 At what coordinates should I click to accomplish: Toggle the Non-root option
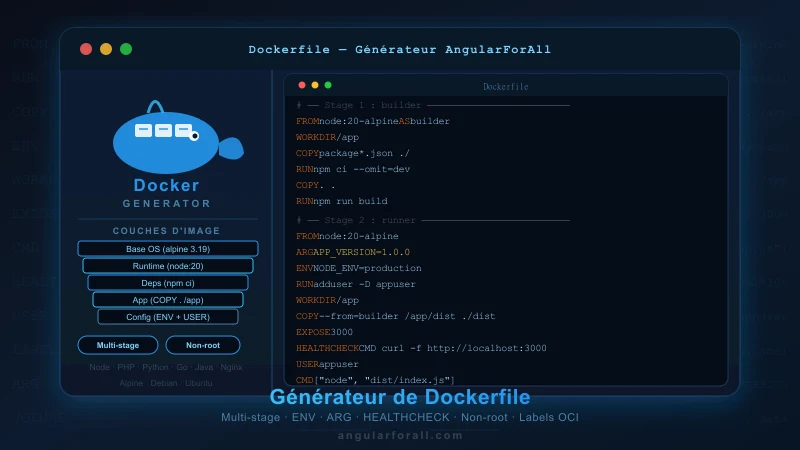[x=203, y=345]
